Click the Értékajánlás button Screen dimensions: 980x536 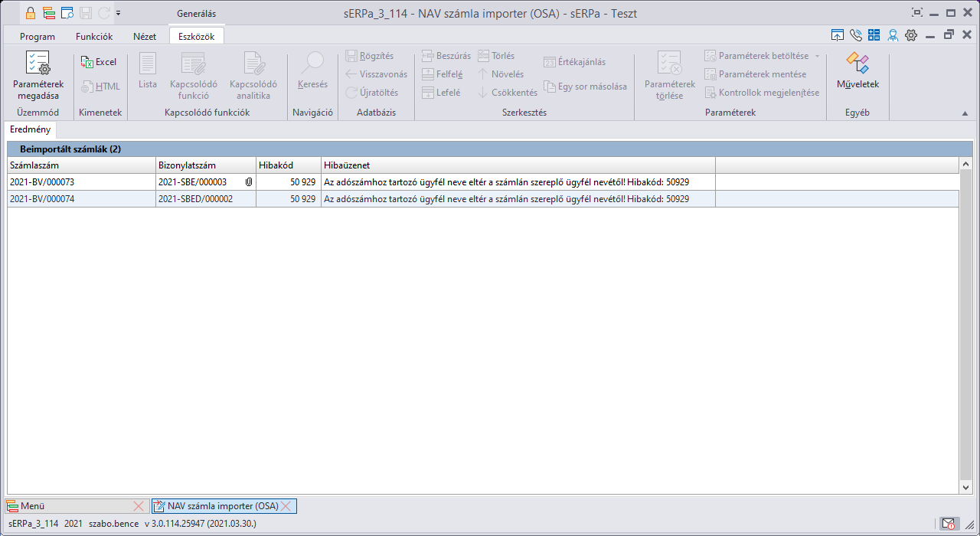(x=574, y=62)
